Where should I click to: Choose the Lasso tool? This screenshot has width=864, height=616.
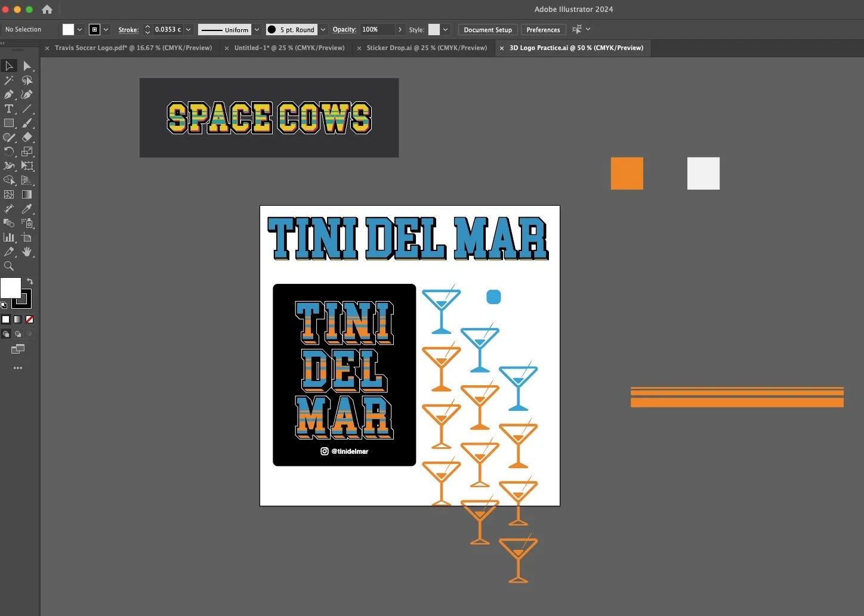pos(27,81)
